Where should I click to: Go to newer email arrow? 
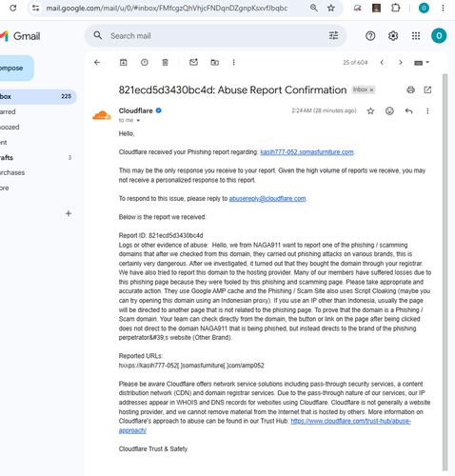[x=382, y=63]
